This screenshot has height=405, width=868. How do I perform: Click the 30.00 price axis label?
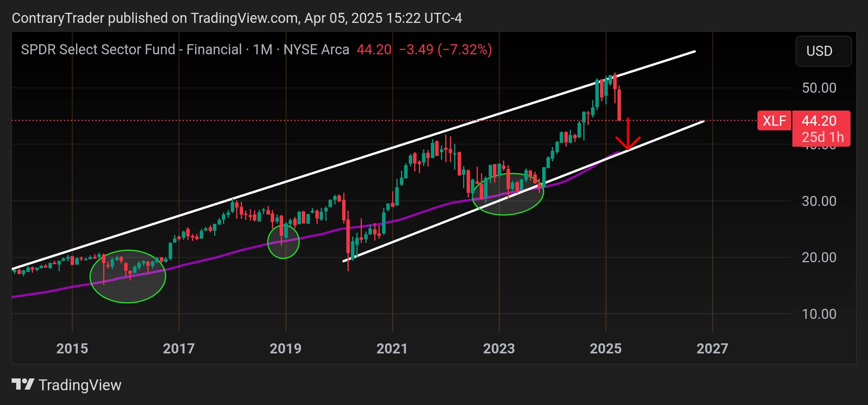point(819,201)
